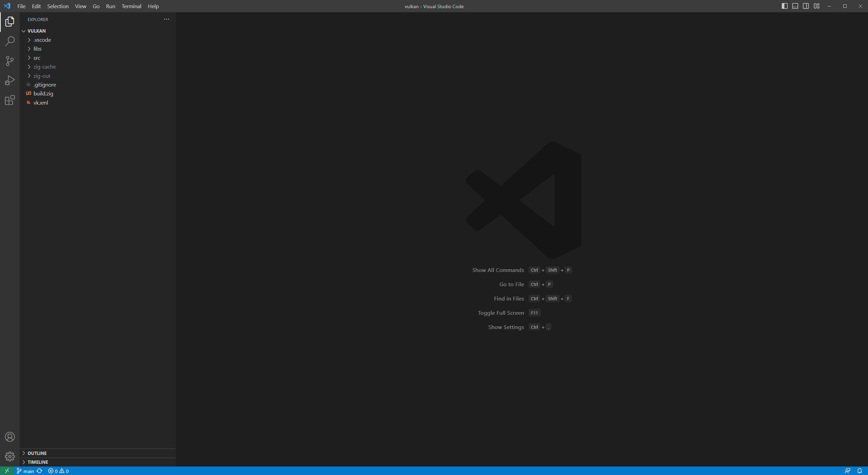Open the Source Control view
The width and height of the screenshot is (868, 475).
pos(10,60)
